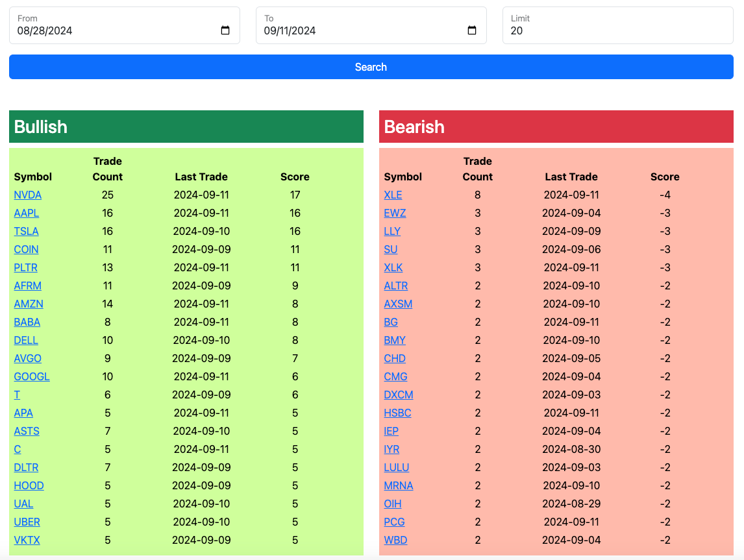This screenshot has height=560, width=744.
Task: Click CHD's last trade date 2024-09-05
Action: point(571,358)
